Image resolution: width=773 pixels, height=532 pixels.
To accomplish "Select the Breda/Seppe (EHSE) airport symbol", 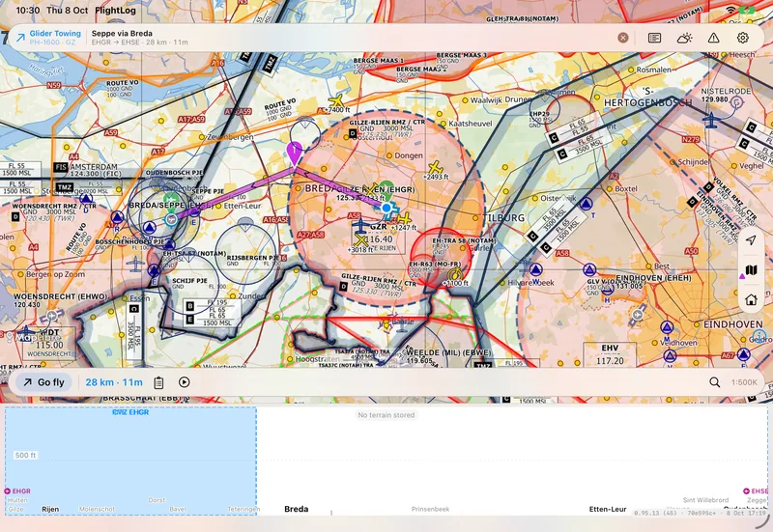I will [x=171, y=219].
